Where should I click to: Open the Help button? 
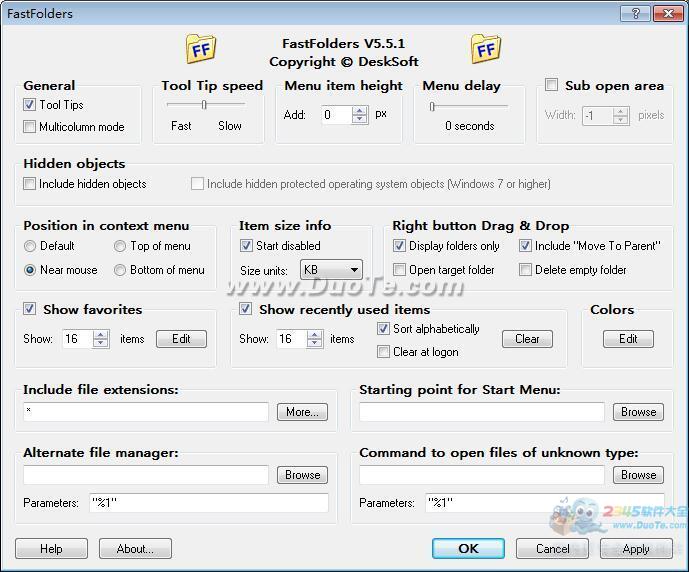(x=51, y=549)
